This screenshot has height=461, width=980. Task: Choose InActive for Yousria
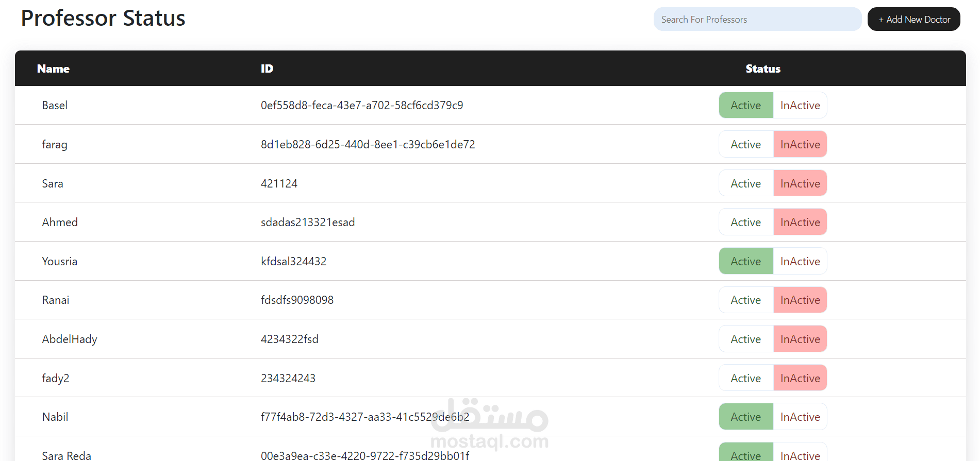800,261
